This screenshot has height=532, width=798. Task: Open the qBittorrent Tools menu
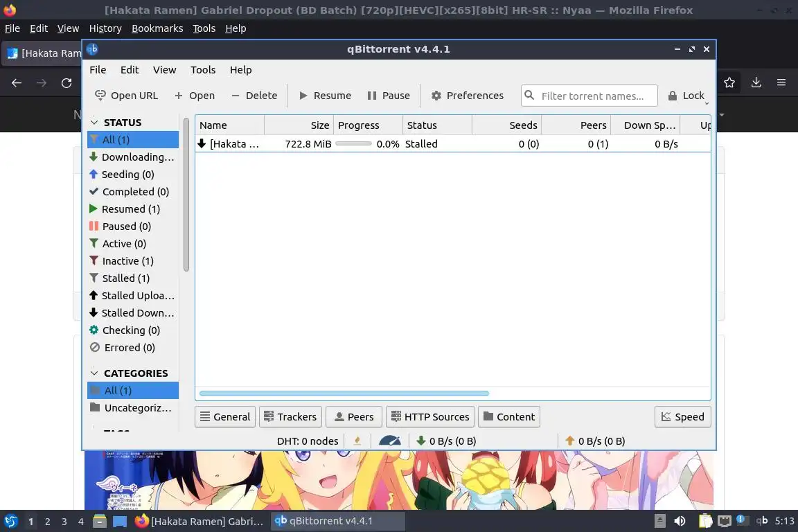tap(203, 70)
